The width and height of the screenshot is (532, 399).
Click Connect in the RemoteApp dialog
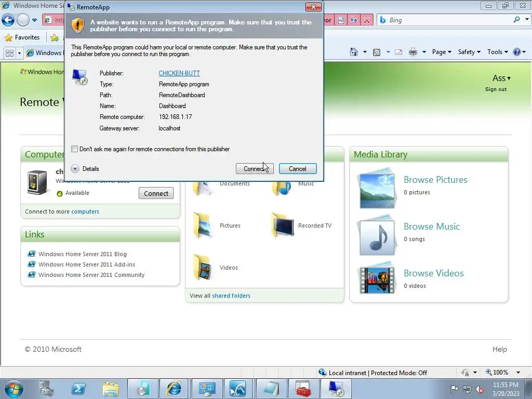click(x=255, y=169)
